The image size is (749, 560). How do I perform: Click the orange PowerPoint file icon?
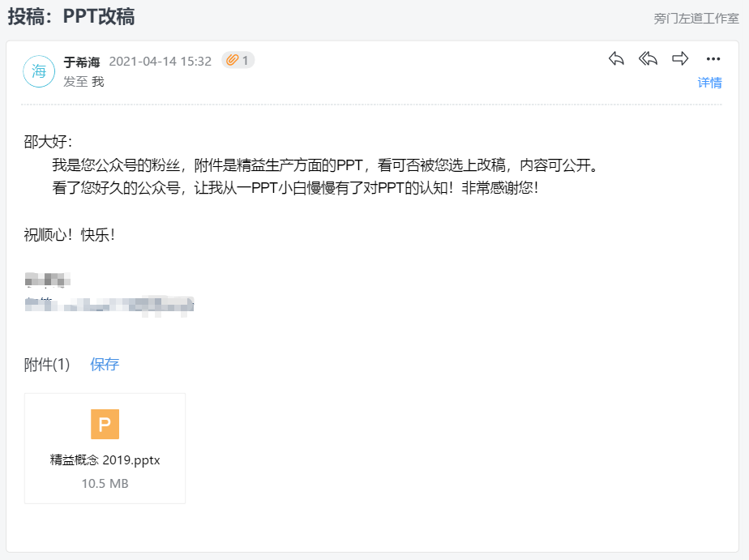(105, 424)
